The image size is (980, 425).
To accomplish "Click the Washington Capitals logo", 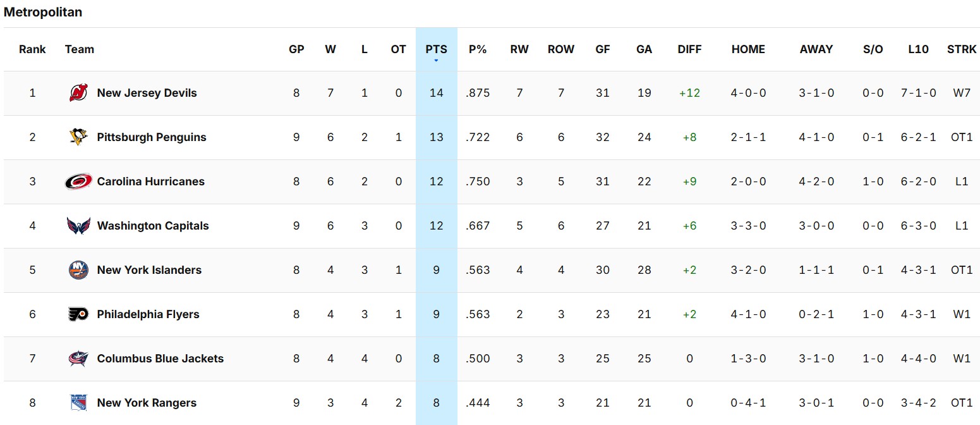I will (x=78, y=226).
